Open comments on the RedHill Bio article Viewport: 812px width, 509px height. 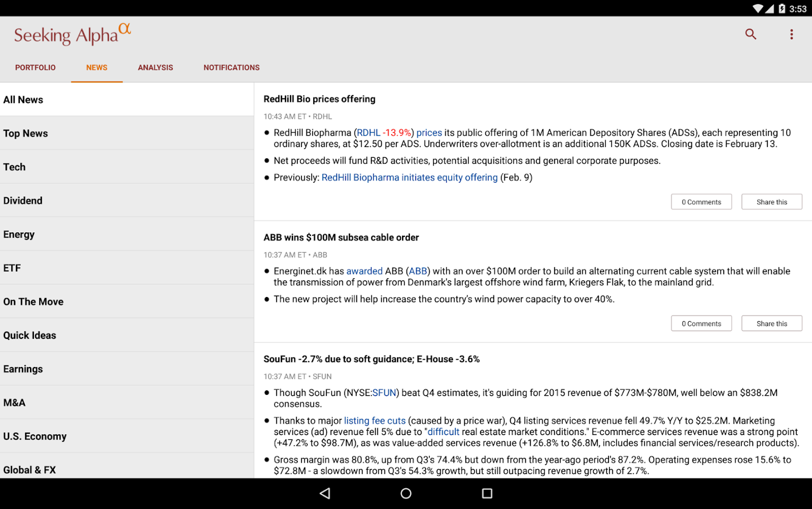pyautogui.click(x=701, y=202)
